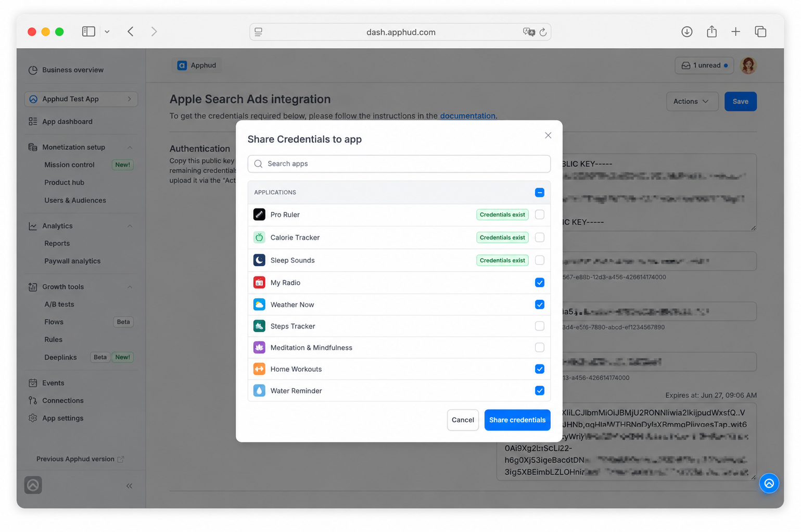Open the documentation link
Image resolution: width=801 pixels, height=532 pixels.
(467, 116)
